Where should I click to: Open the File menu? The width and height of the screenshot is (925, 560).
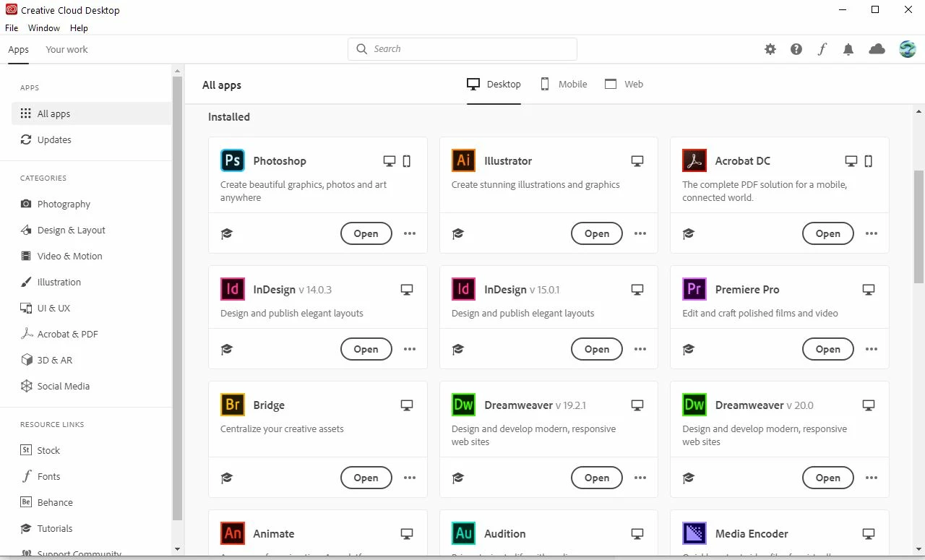click(x=12, y=28)
